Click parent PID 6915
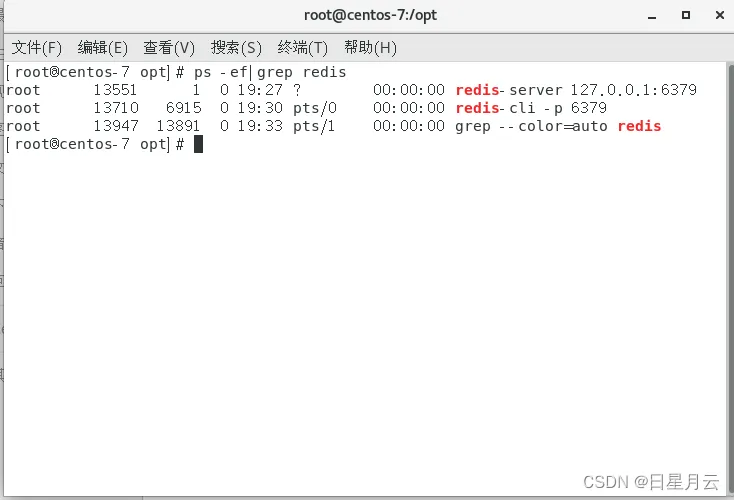This screenshot has height=500, width=734. (184, 108)
